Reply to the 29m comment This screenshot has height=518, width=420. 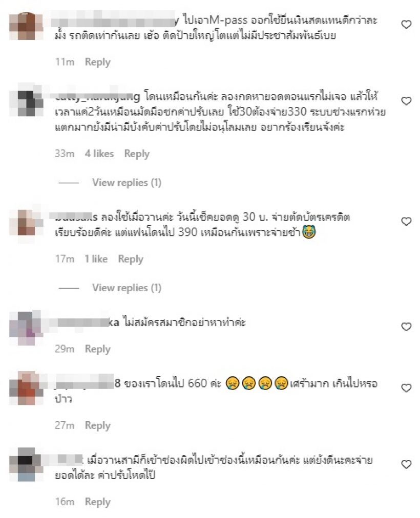97,349
